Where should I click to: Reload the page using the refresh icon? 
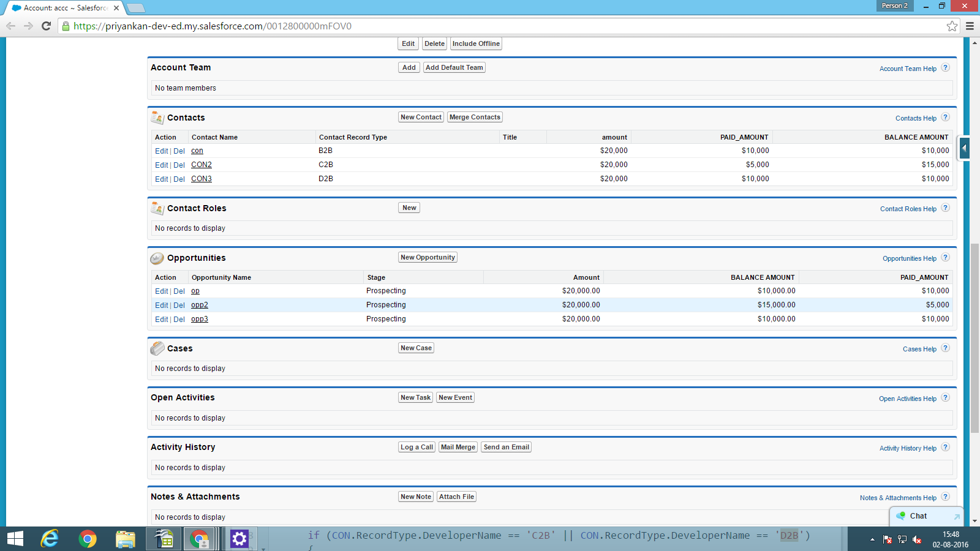point(46,26)
